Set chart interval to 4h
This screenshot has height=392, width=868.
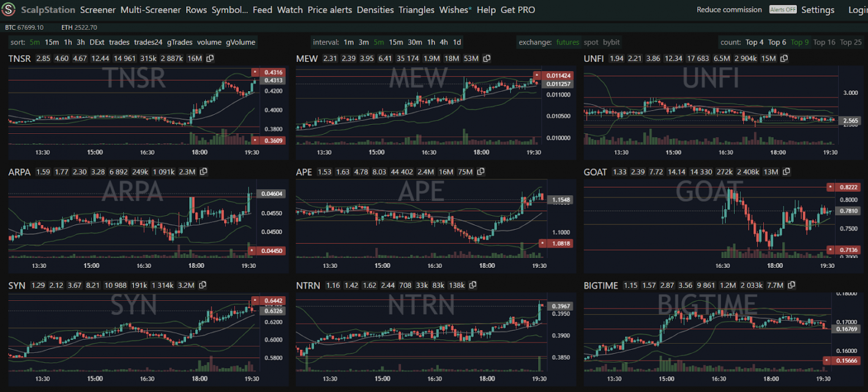[x=444, y=42]
